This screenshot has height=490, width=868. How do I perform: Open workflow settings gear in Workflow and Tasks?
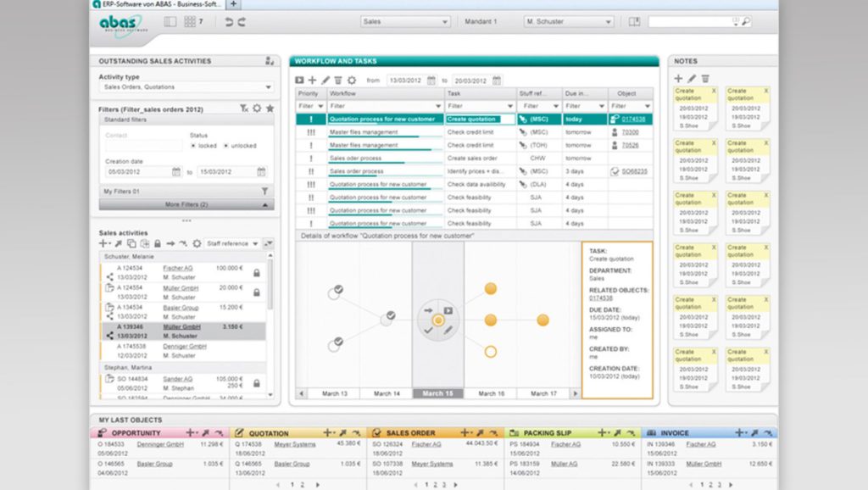352,80
